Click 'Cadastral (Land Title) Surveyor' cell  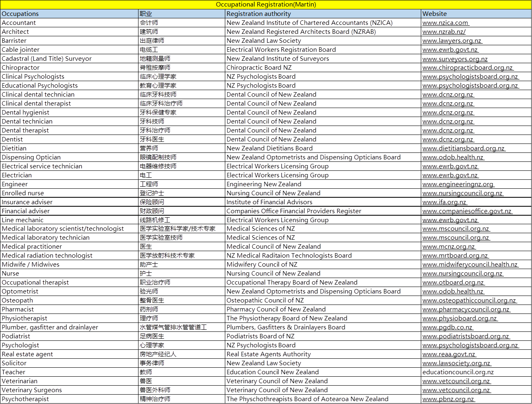(x=70, y=59)
